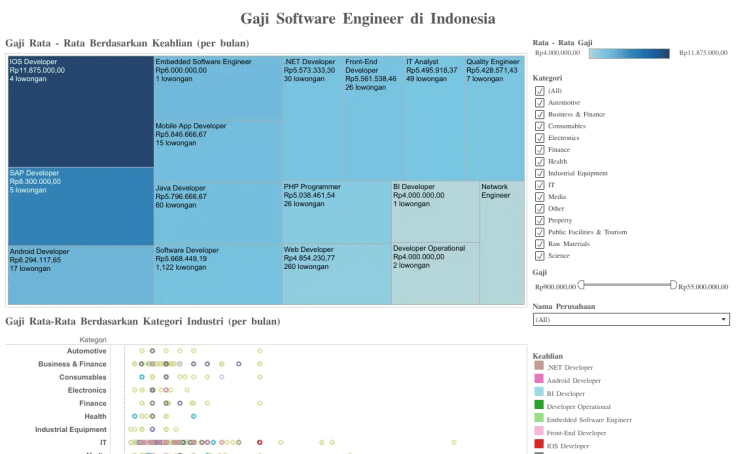Uncheck the Science category checkbox

540,256
